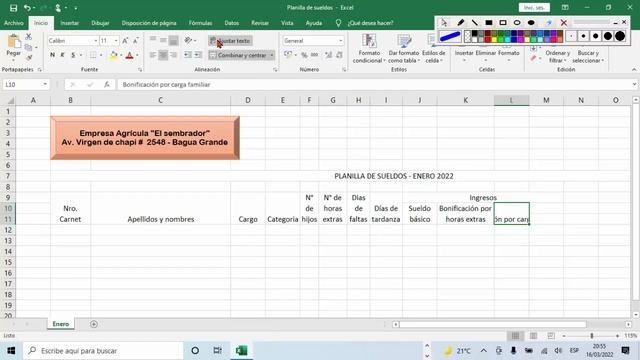The height and width of the screenshot is (360, 640).
Task: Select filled rectangle tool in drawing toolbar
Action: coord(489,23)
